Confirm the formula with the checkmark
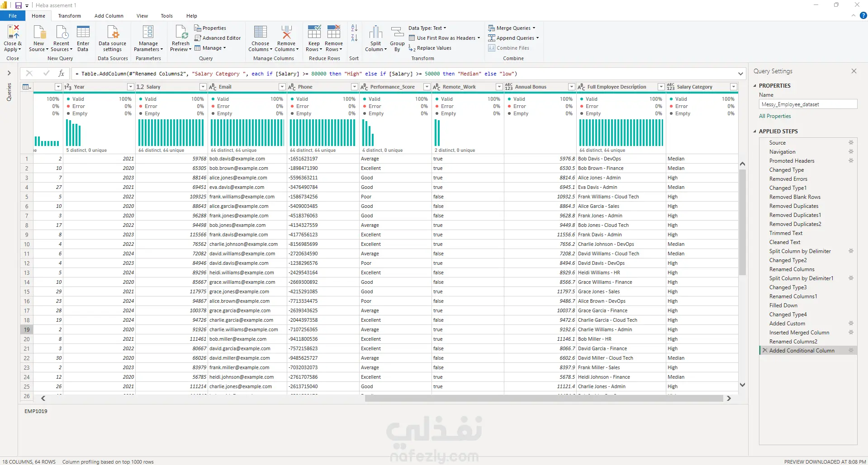Viewport: 868px width, 465px height. 46,73
